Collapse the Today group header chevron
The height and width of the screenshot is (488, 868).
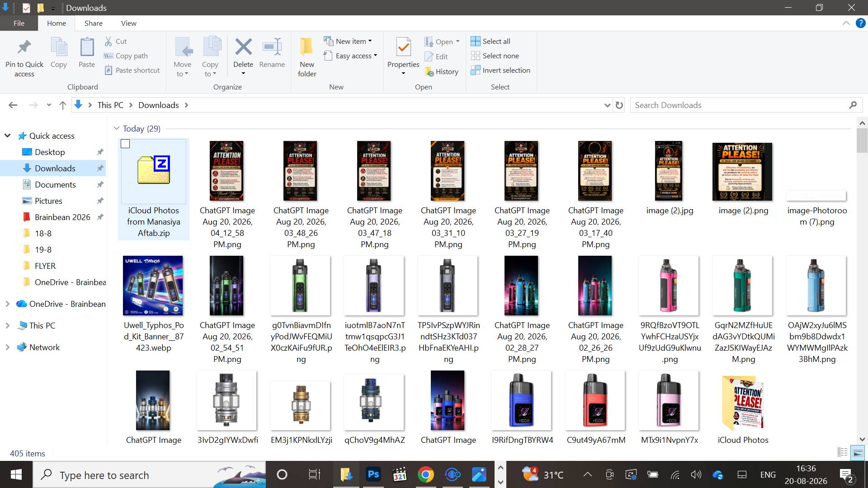pos(116,128)
